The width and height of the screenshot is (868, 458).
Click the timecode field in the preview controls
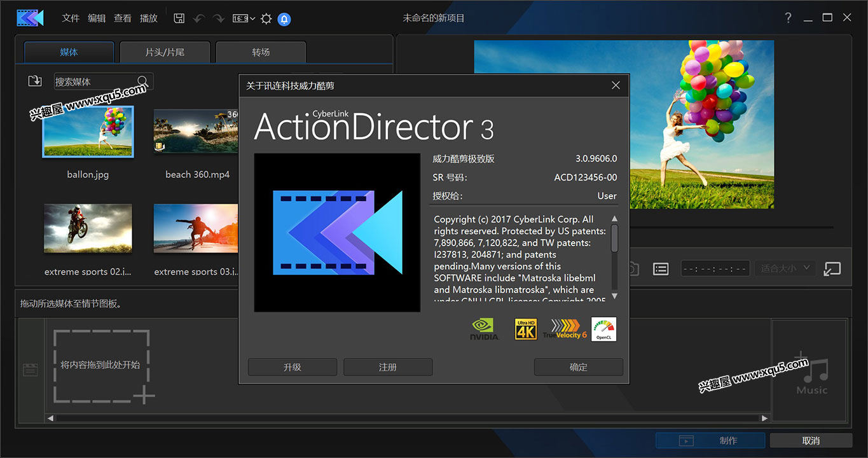715,268
